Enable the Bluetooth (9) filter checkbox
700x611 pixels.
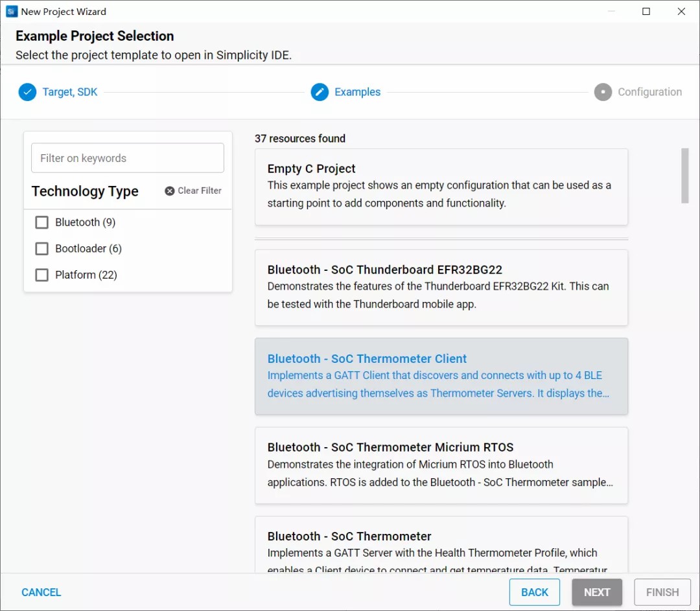point(42,222)
